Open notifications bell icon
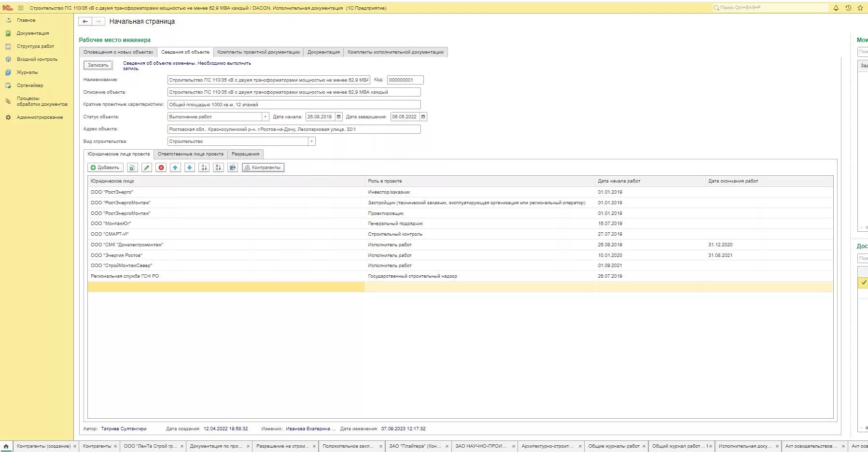The height and width of the screenshot is (452, 868). click(x=836, y=8)
